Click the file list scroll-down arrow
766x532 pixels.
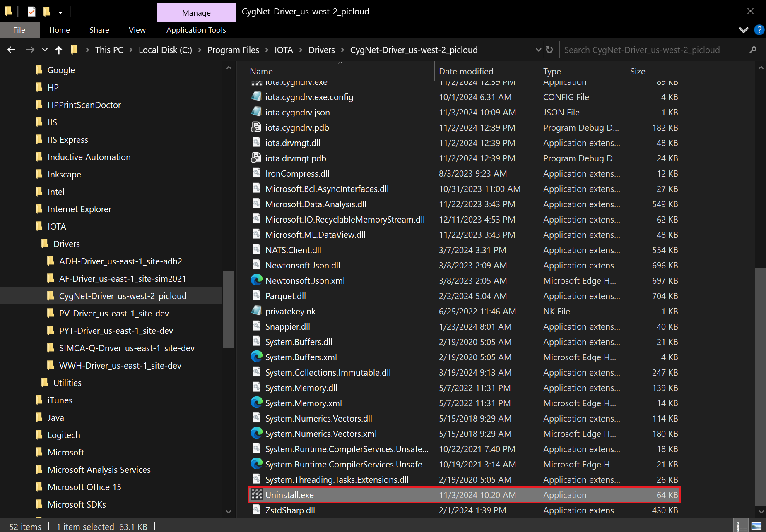[761, 511]
